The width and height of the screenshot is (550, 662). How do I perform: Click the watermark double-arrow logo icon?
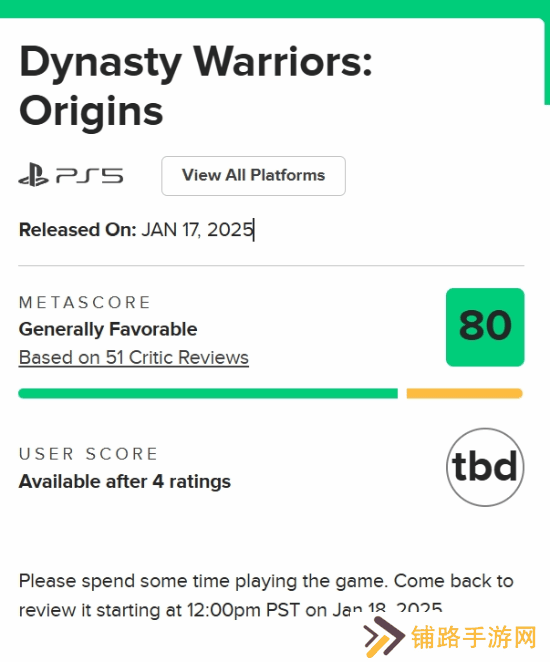pos(385,636)
